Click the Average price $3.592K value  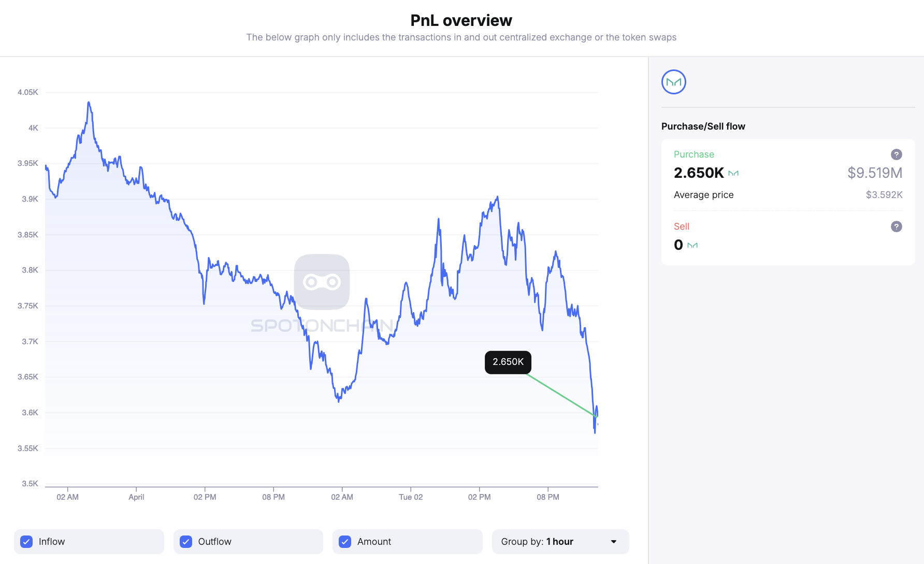tap(884, 195)
